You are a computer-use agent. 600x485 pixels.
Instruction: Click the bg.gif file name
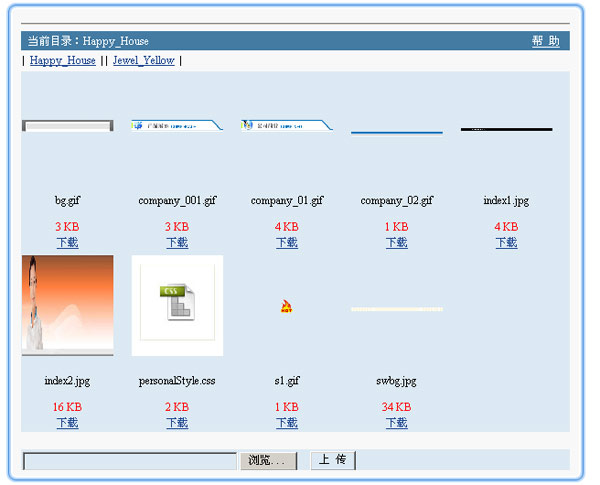click(x=67, y=201)
